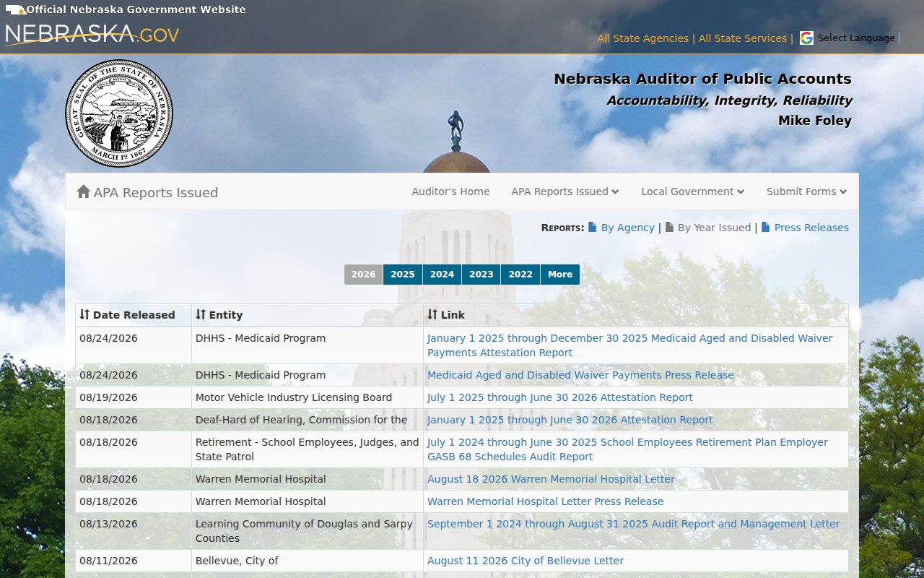This screenshot has width=924, height=578.
Task: Switch to the 2024 year tab
Action: (442, 275)
